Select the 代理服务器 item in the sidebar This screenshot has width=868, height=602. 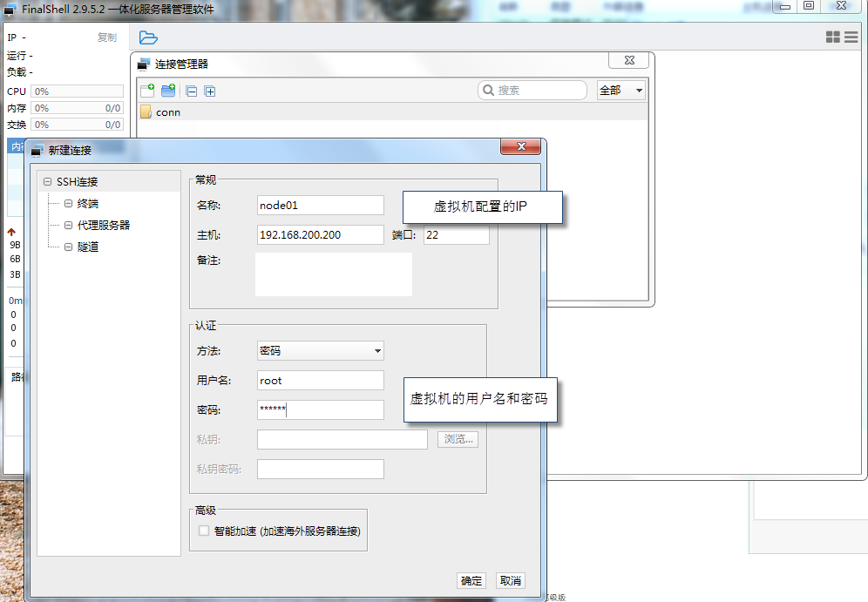104,225
